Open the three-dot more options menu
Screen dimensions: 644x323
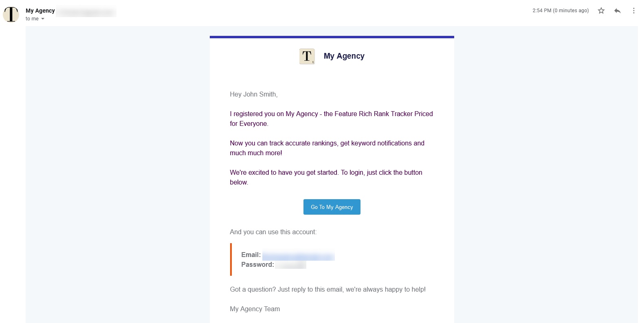(x=633, y=11)
